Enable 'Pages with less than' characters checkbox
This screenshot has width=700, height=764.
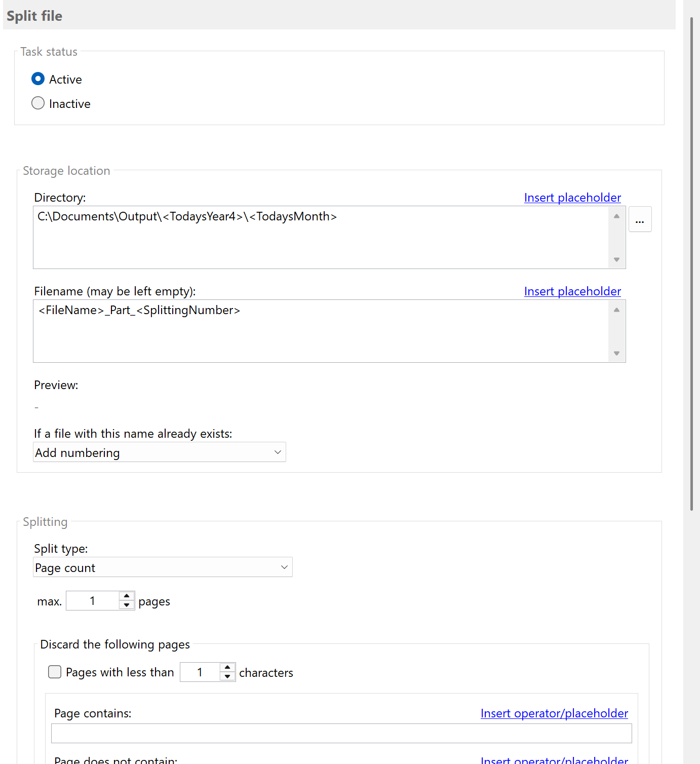[55, 672]
